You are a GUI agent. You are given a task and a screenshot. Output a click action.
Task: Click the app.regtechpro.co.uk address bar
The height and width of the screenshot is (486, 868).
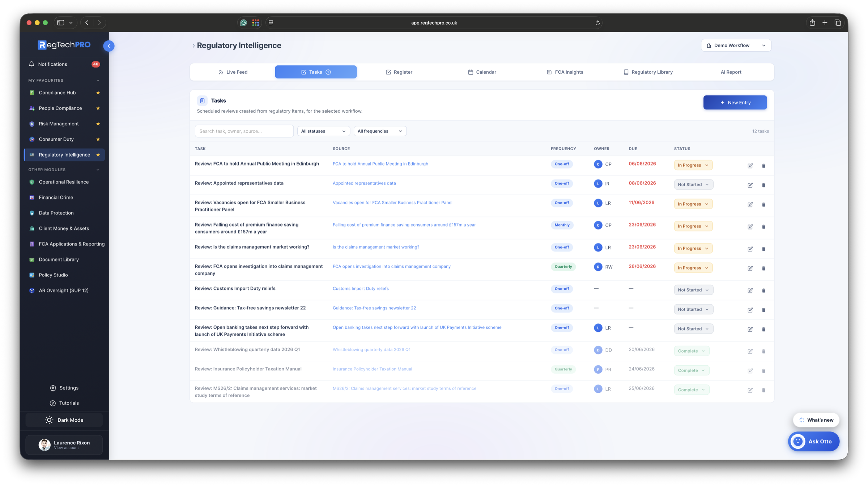(x=434, y=23)
